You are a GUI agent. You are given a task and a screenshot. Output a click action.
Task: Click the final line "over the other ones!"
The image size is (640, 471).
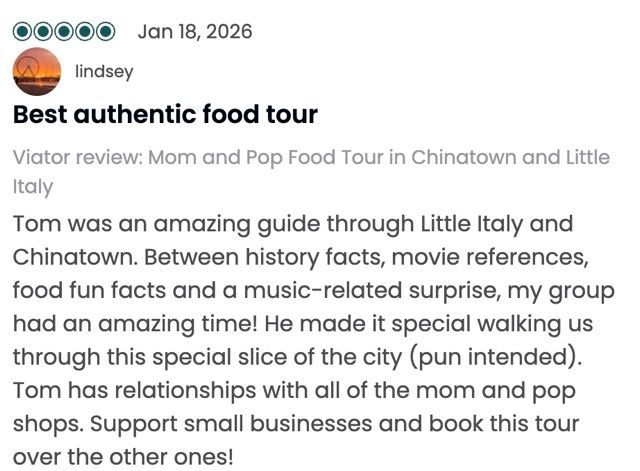[122, 458]
